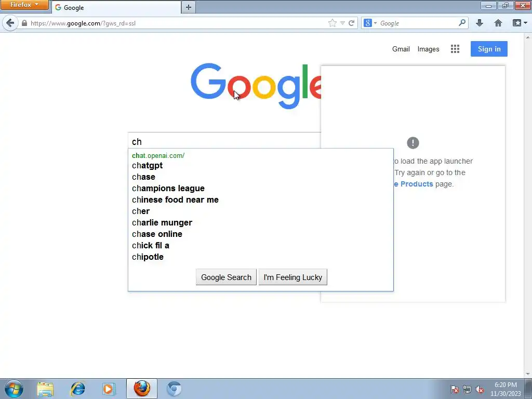This screenshot has height=399, width=532.
Task: Open the bookmarks menu button
Action: (x=520, y=23)
